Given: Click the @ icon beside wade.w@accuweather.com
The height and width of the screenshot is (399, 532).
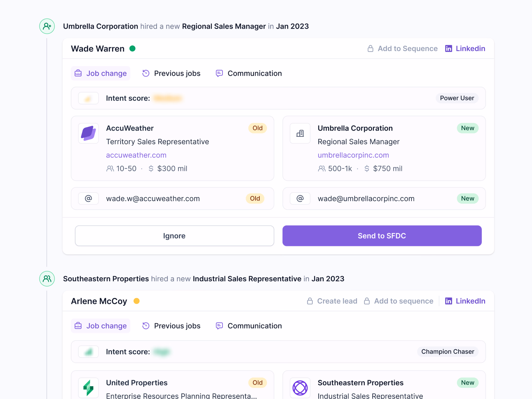Looking at the screenshot, I should click(x=88, y=198).
